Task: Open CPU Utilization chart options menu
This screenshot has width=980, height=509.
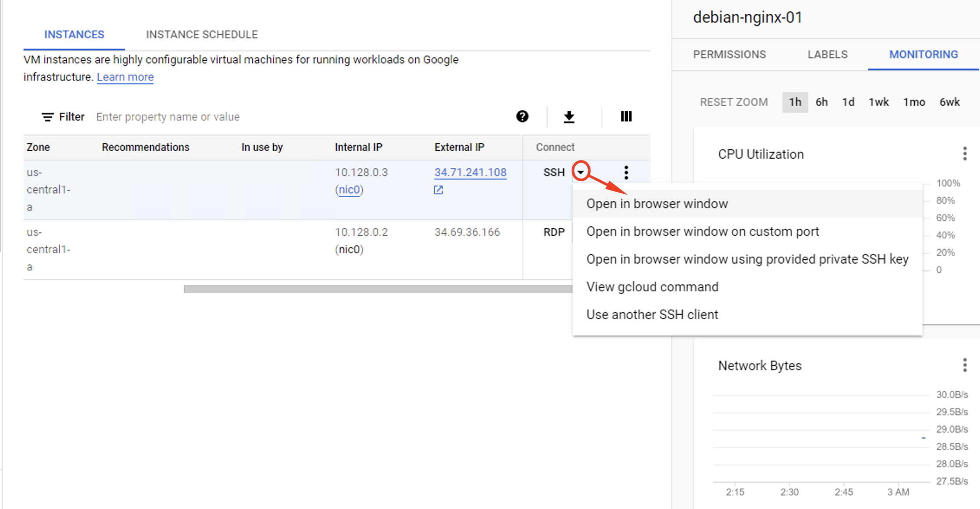Action: [964, 154]
